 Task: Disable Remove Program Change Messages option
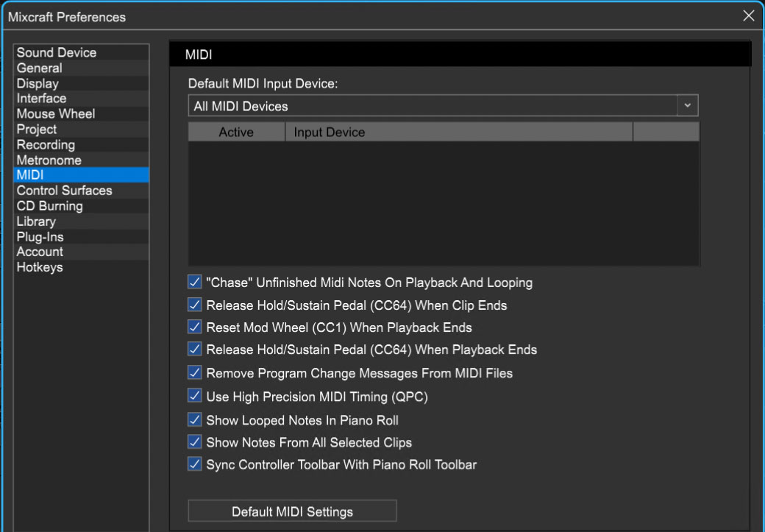(195, 373)
